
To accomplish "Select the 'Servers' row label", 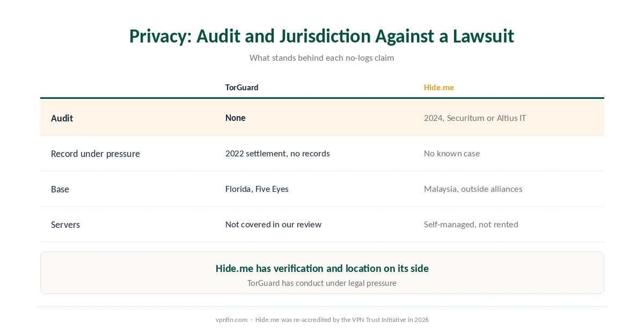I will [65, 225].
